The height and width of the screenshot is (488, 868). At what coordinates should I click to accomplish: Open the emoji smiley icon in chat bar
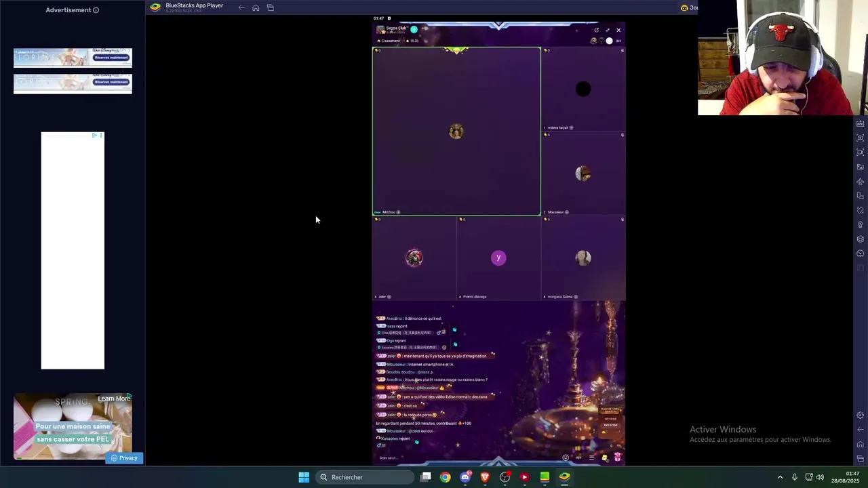pos(566,457)
